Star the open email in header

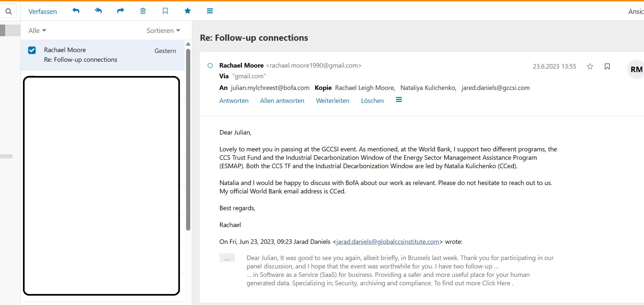click(590, 66)
